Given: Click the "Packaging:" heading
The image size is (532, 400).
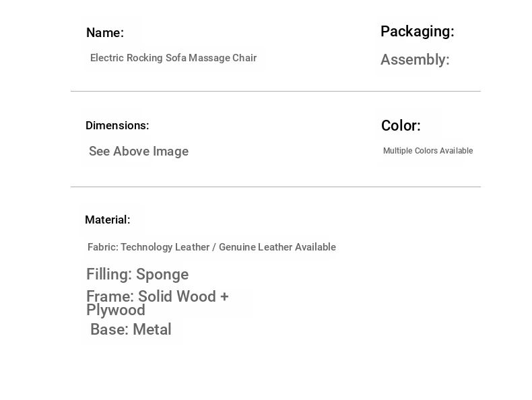Looking at the screenshot, I should pos(417,32).
